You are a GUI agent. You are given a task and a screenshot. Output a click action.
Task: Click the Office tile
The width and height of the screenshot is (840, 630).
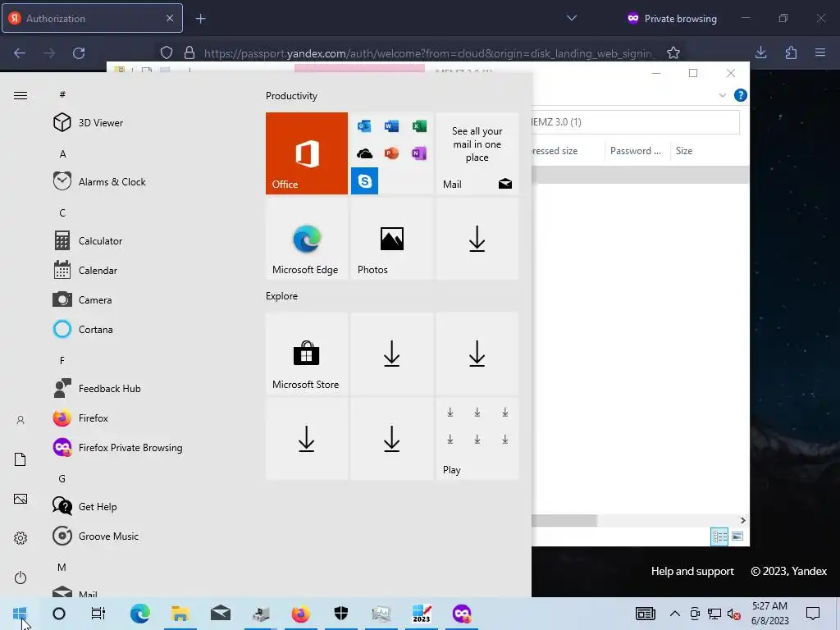[307, 153]
